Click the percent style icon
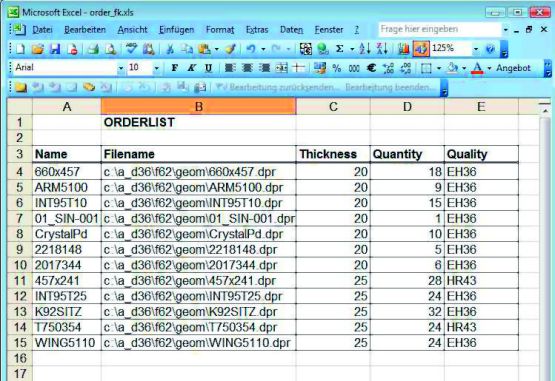Screen dimensions: 555x381 [337, 68]
